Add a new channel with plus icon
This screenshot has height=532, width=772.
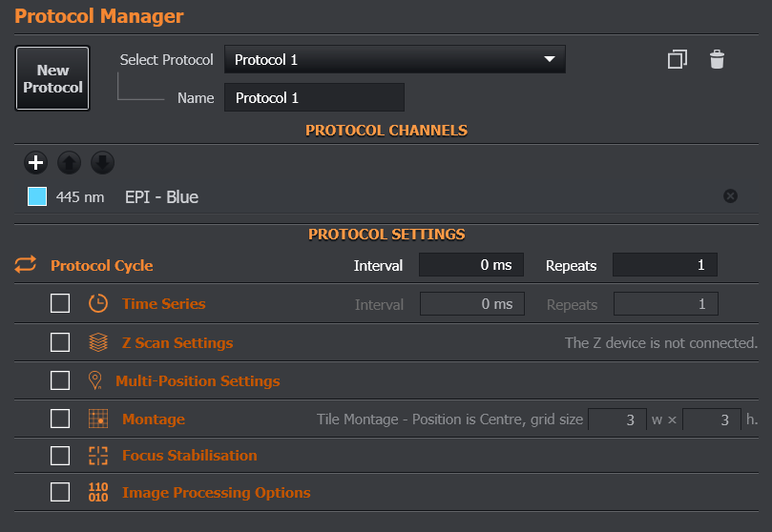pyautogui.click(x=35, y=163)
